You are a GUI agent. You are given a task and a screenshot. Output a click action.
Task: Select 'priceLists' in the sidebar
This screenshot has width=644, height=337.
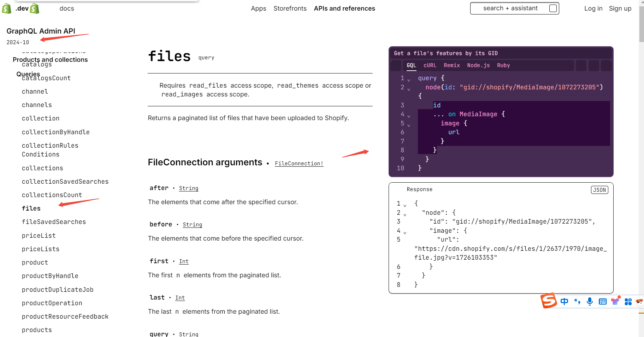(x=41, y=249)
